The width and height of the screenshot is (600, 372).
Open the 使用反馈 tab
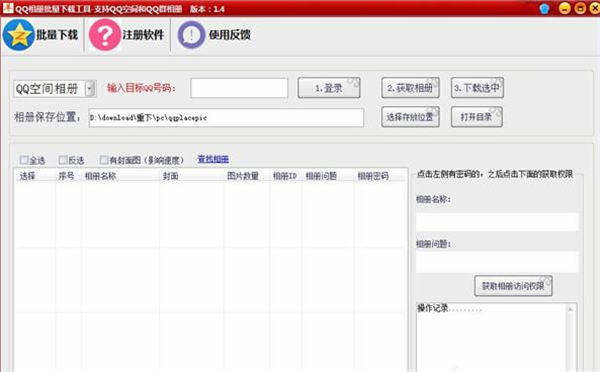(x=214, y=35)
